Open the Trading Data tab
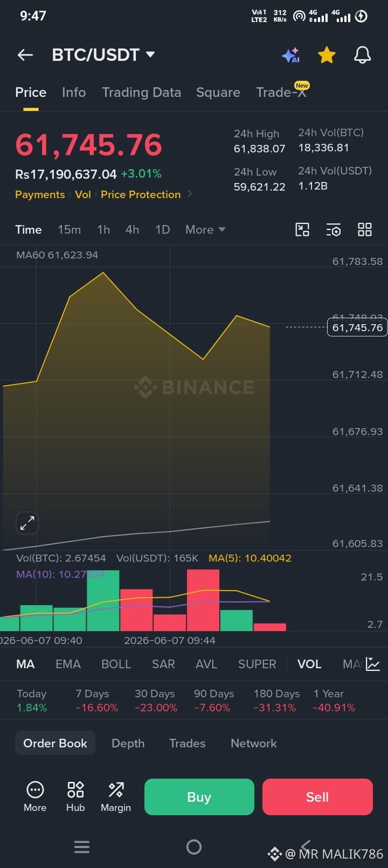 click(x=141, y=93)
